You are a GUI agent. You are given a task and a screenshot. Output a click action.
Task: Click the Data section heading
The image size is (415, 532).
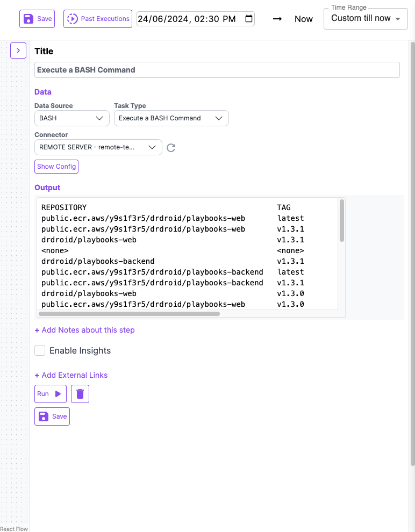click(43, 92)
